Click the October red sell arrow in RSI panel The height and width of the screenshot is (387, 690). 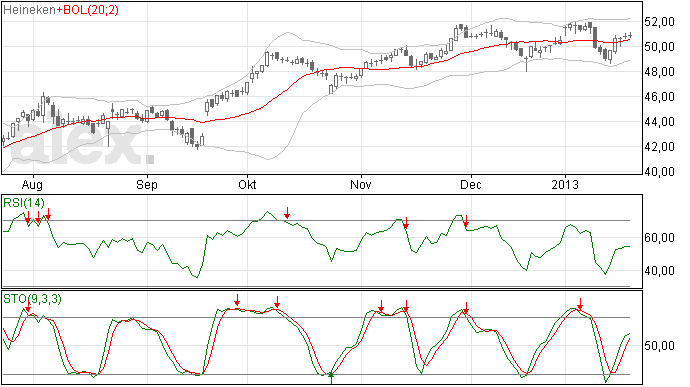(x=287, y=213)
